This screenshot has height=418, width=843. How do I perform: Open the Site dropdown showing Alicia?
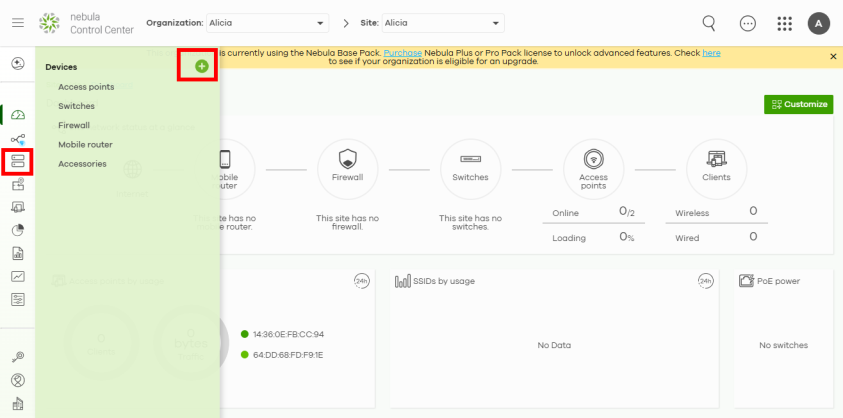tap(443, 23)
